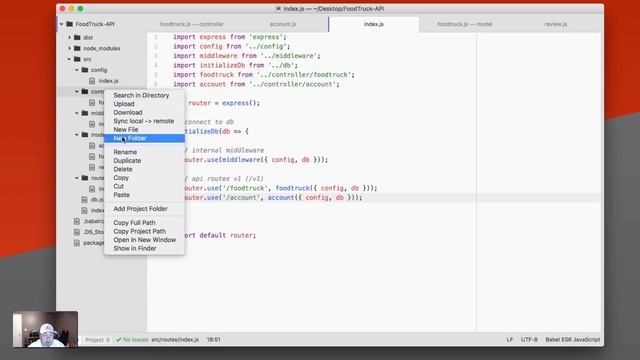Viewport: 640px width, 360px height.
Task: Click the LF line ending selector
Action: pyautogui.click(x=510, y=340)
